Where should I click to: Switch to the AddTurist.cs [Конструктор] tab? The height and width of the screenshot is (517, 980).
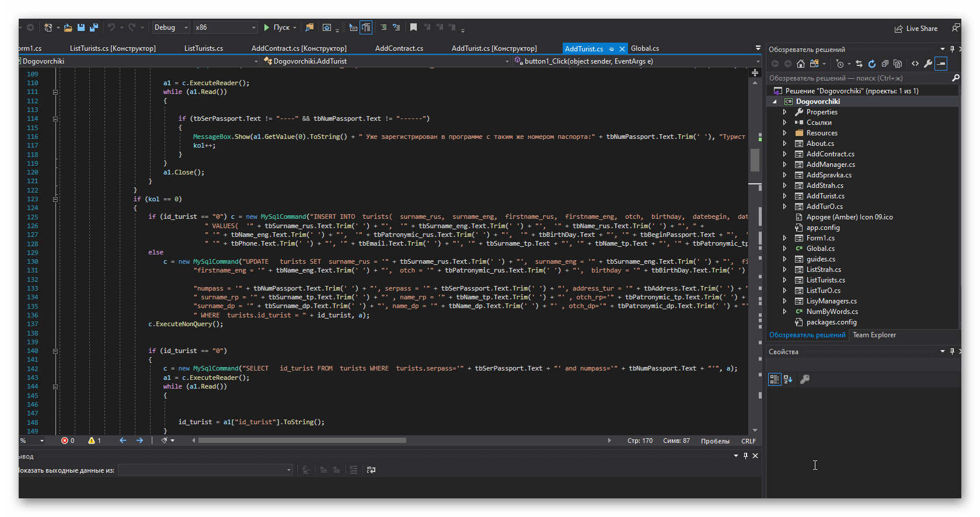tap(494, 48)
